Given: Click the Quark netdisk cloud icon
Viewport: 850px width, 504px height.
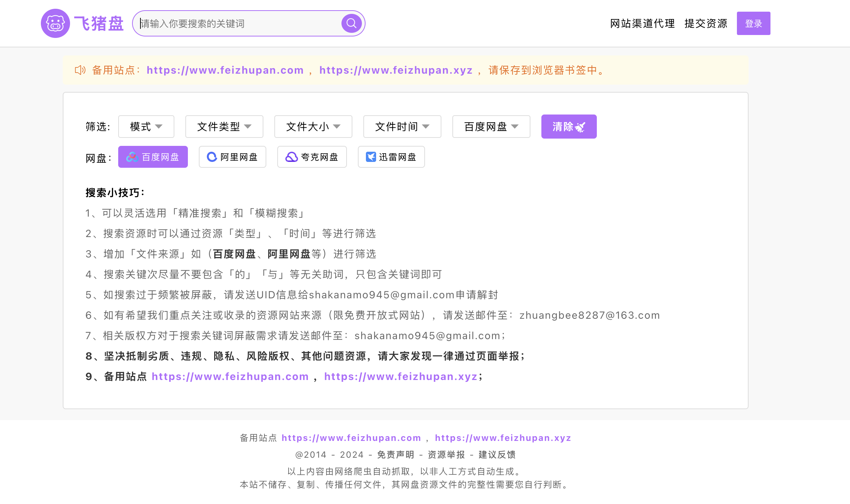Looking at the screenshot, I should [x=291, y=157].
